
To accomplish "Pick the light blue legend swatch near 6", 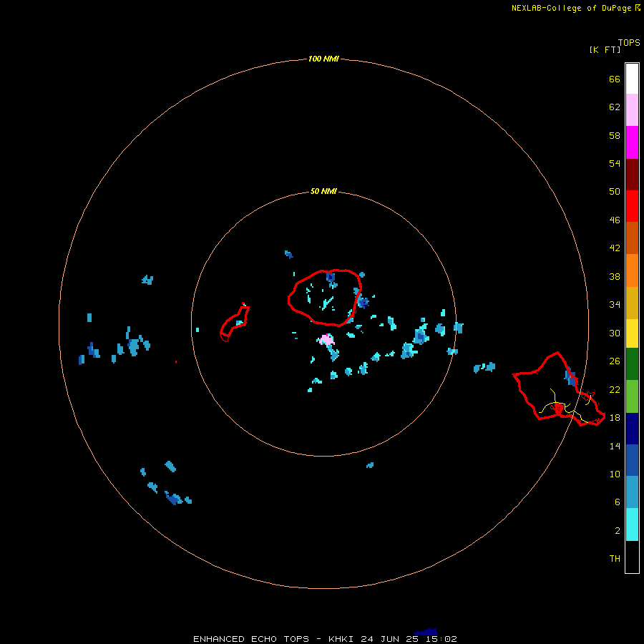I will click(632, 492).
